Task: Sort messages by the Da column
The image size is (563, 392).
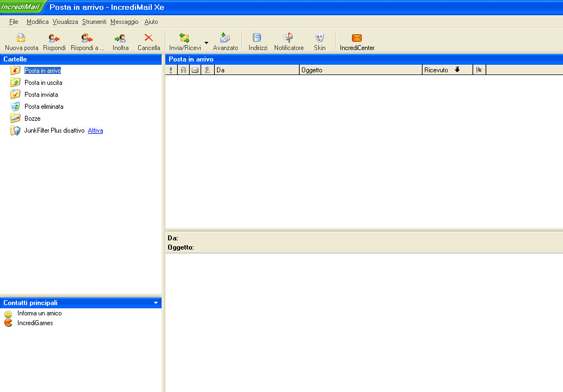Action: coord(257,70)
